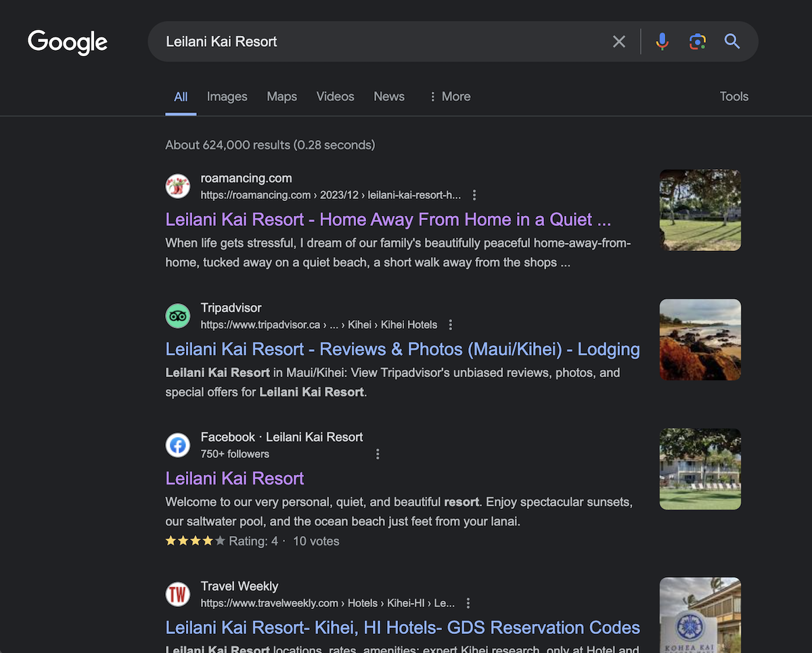Clear the search box with X icon

pyautogui.click(x=619, y=42)
